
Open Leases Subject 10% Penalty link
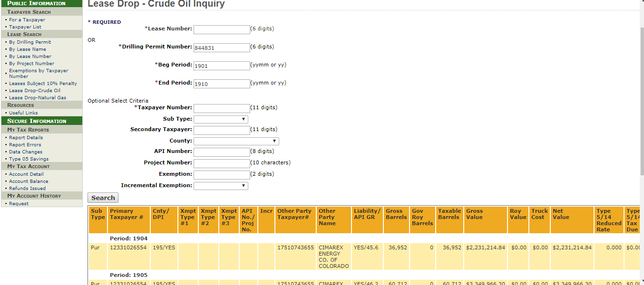point(43,84)
